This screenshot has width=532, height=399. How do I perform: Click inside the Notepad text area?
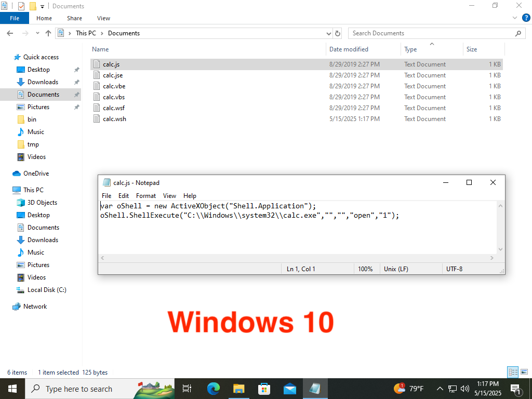[298, 228]
